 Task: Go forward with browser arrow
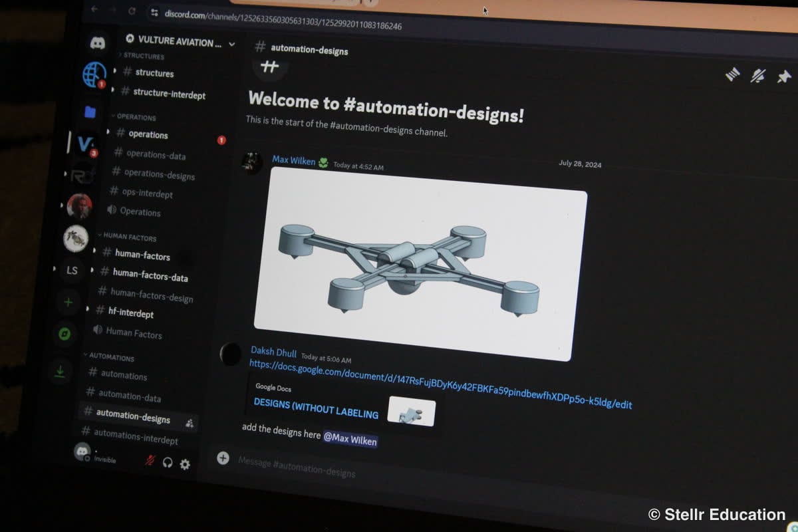click(x=112, y=11)
